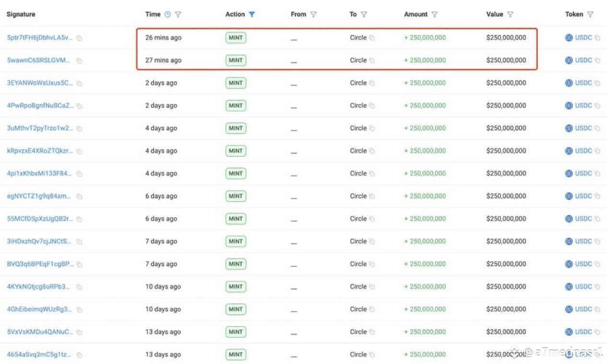The image size is (607, 364).
Task: Copy signature egNYCTZ1g9q84am
Action: [80, 197]
